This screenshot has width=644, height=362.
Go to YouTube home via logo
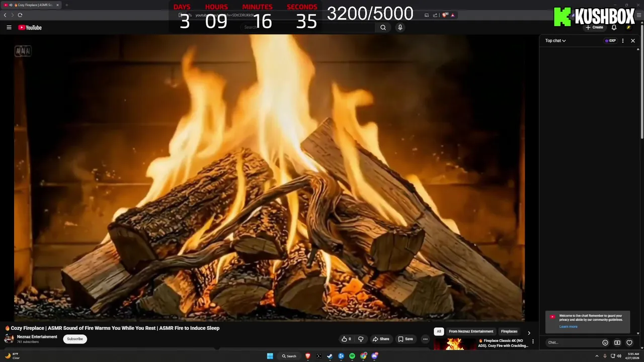pos(30,28)
